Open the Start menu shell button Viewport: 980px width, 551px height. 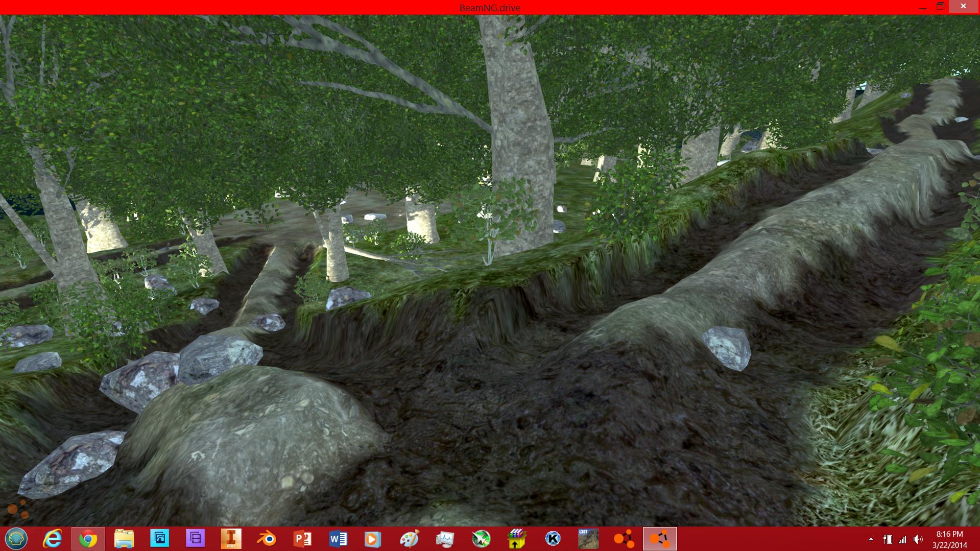tap(16, 539)
